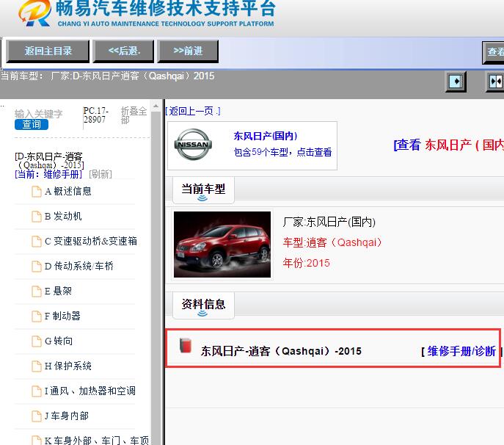The image size is (504, 445).
Task: Open the G 转向 page icon
Action: pos(37,341)
